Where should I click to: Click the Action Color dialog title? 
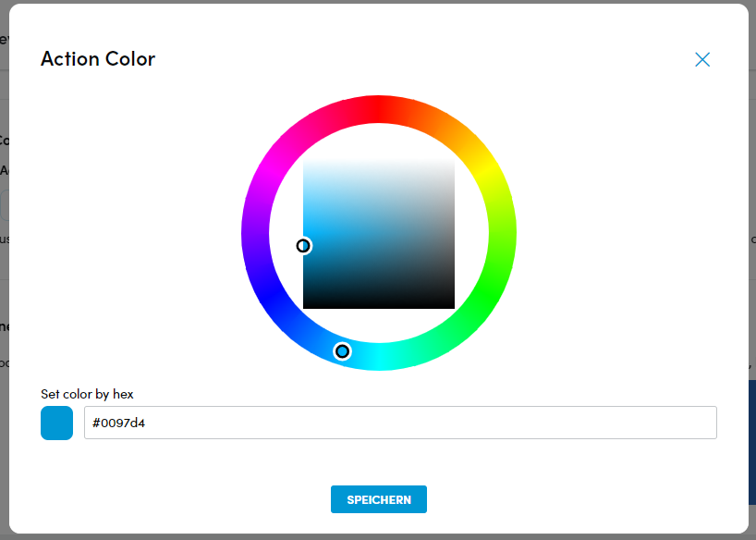point(98,59)
